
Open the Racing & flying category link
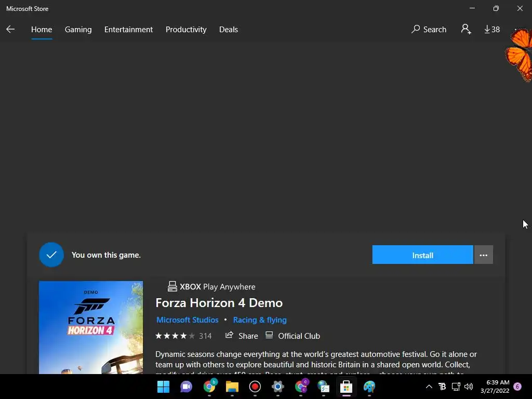click(260, 320)
